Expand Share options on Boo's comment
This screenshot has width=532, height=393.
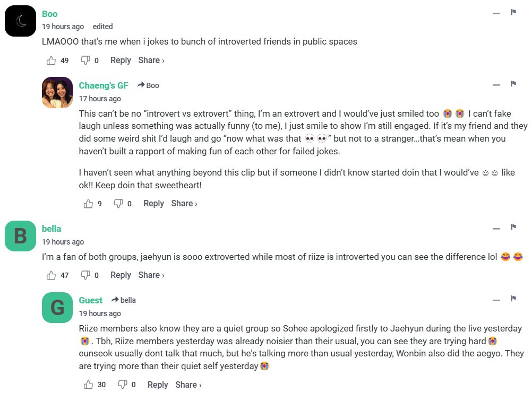(x=151, y=60)
